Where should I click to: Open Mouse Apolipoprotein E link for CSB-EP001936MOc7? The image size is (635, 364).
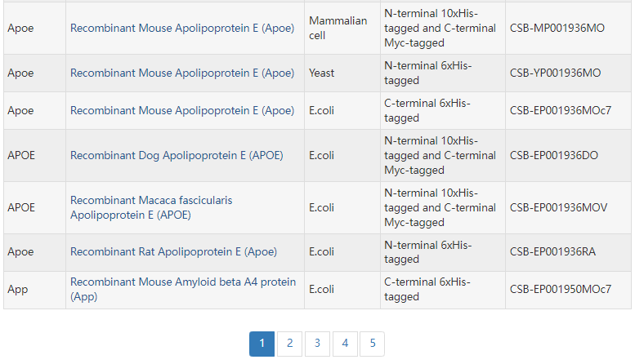point(181,111)
